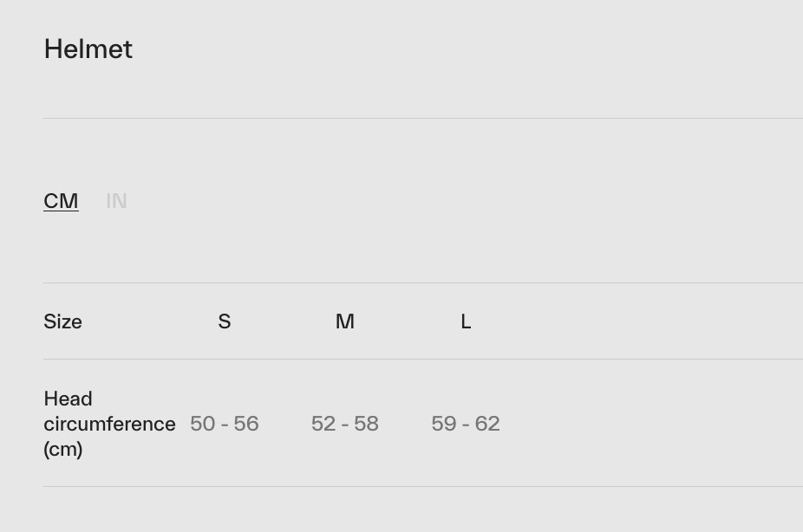The width and height of the screenshot is (803, 532).
Task: Click the (cm) text in row label
Action: [x=62, y=449]
